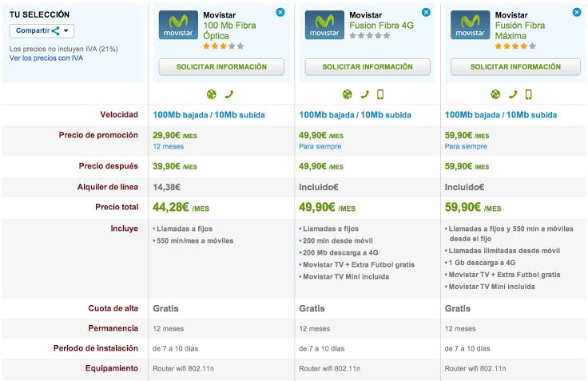
Task: Click the 49,90€ total price for Fusion Fibra 4G
Action: pos(327,207)
